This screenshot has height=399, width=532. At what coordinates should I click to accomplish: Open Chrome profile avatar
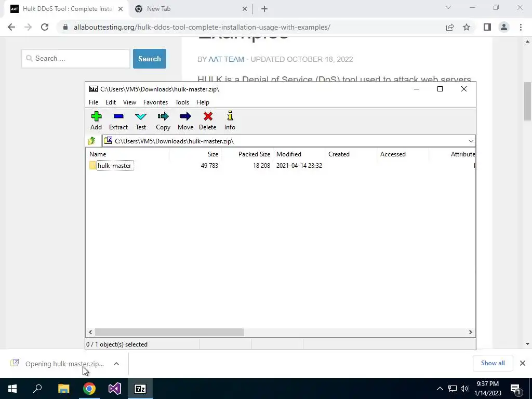click(504, 27)
